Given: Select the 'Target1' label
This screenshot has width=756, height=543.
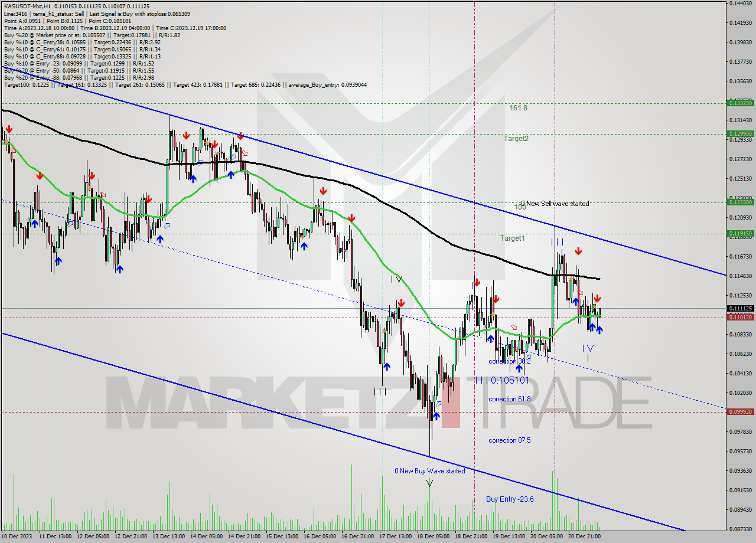Looking at the screenshot, I should [x=513, y=238].
